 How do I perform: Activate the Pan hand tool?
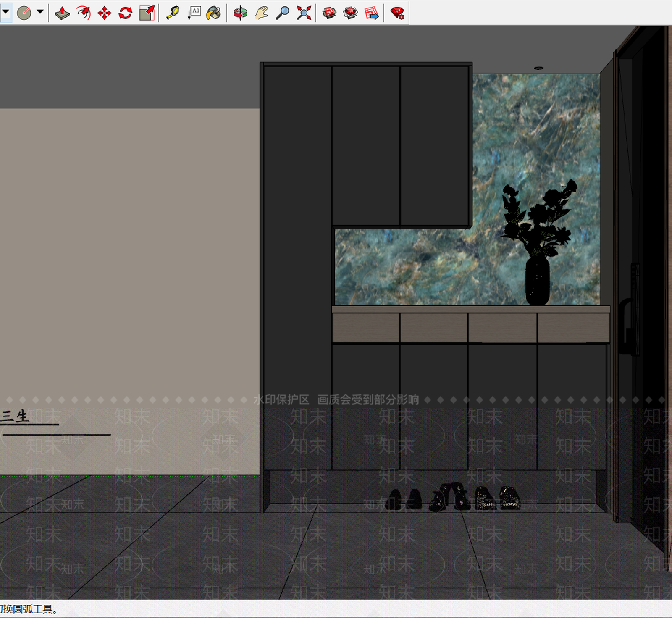[261, 13]
